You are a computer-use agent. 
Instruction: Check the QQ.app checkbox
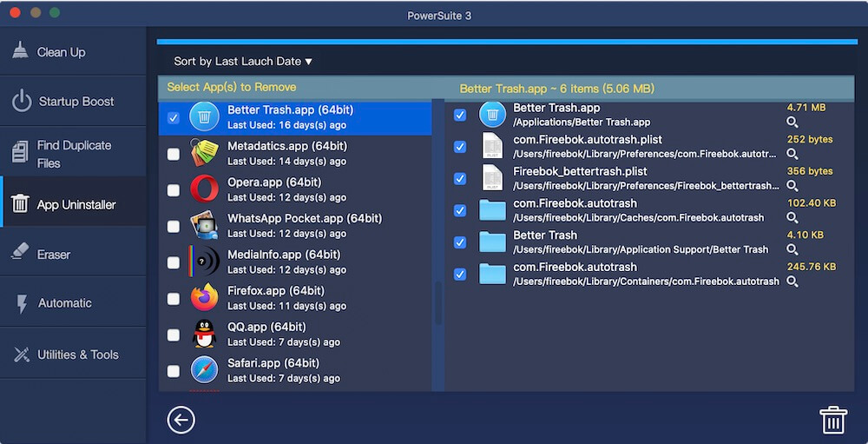pyautogui.click(x=174, y=335)
